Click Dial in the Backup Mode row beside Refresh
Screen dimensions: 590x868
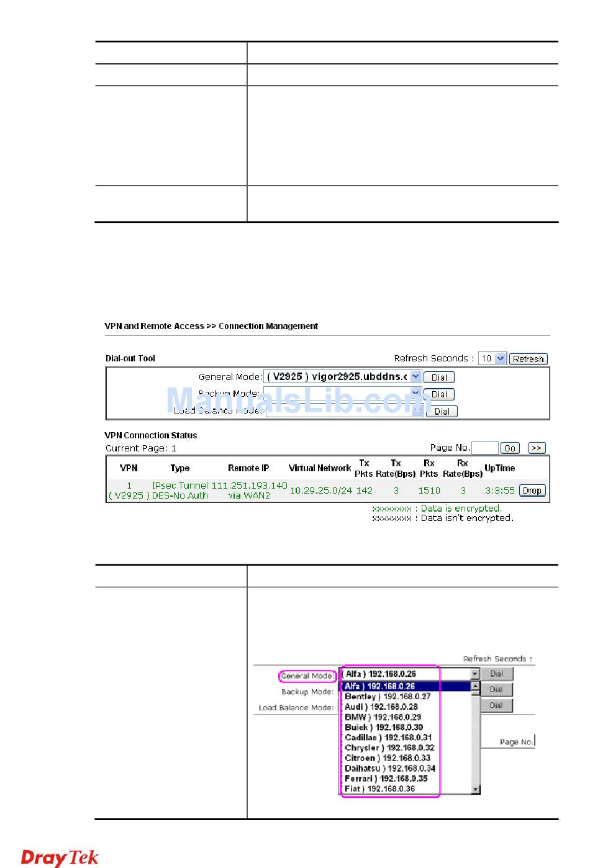point(439,394)
